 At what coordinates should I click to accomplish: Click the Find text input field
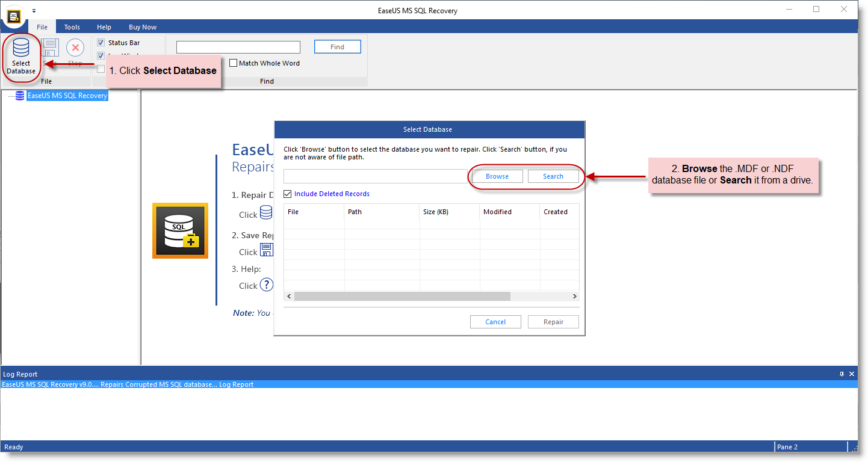pyautogui.click(x=238, y=47)
